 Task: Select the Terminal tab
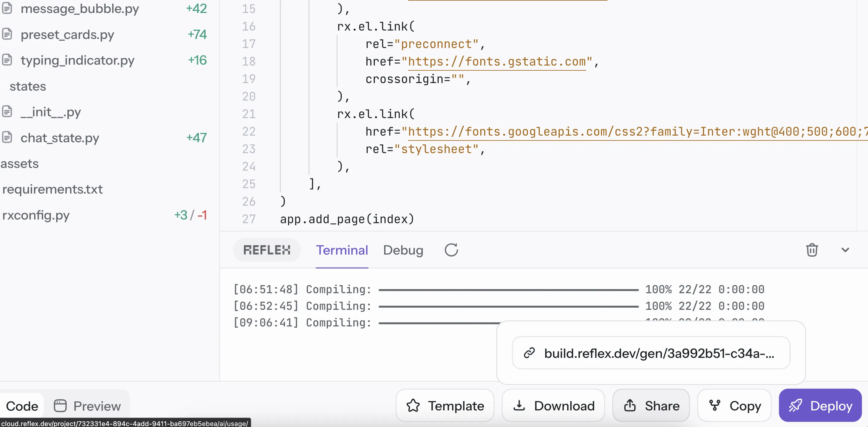point(342,250)
